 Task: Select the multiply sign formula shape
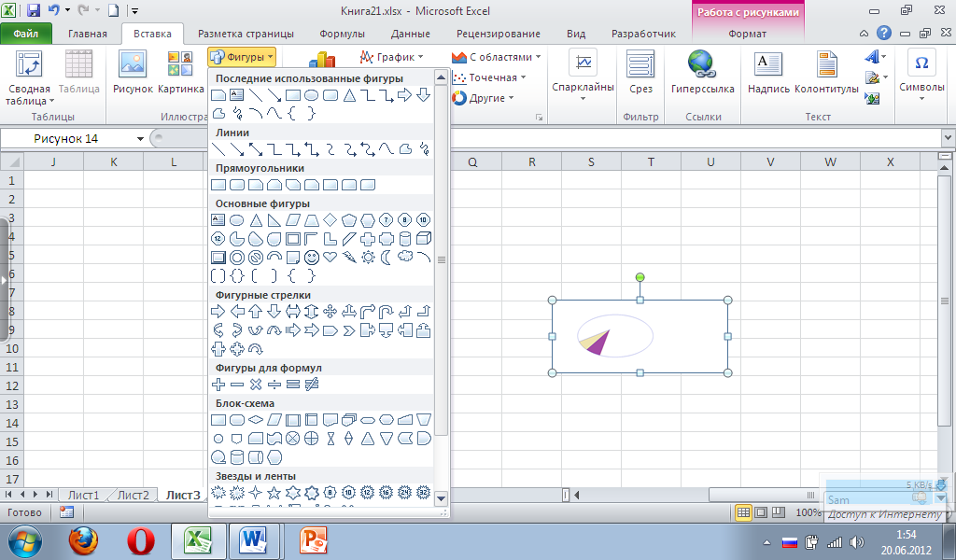256,385
